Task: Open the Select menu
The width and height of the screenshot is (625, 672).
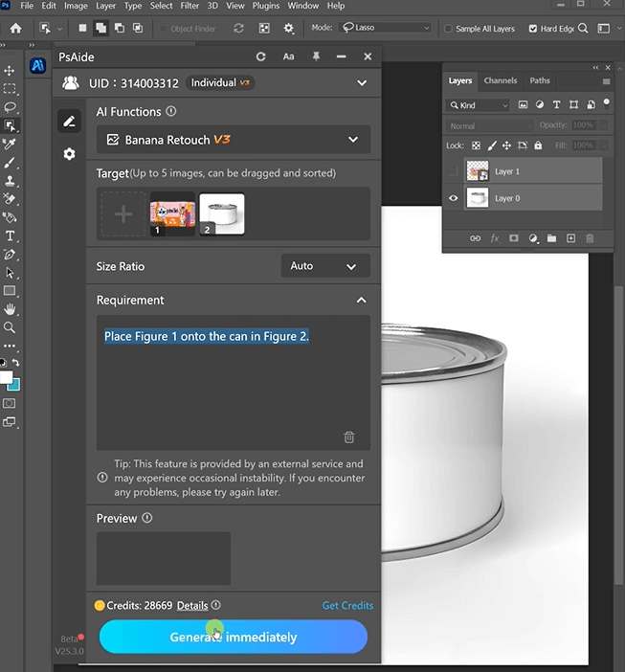Action: 161,6
